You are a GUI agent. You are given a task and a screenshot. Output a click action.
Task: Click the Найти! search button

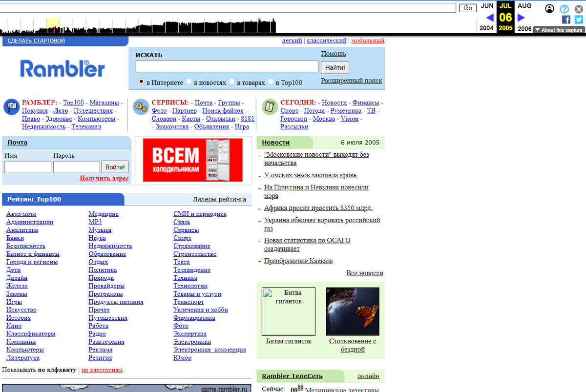tap(335, 67)
